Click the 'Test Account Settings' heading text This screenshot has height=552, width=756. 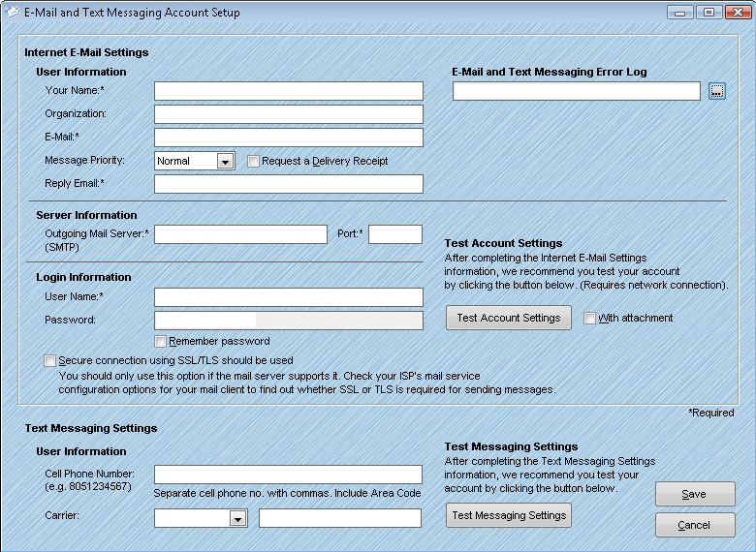[x=503, y=243]
